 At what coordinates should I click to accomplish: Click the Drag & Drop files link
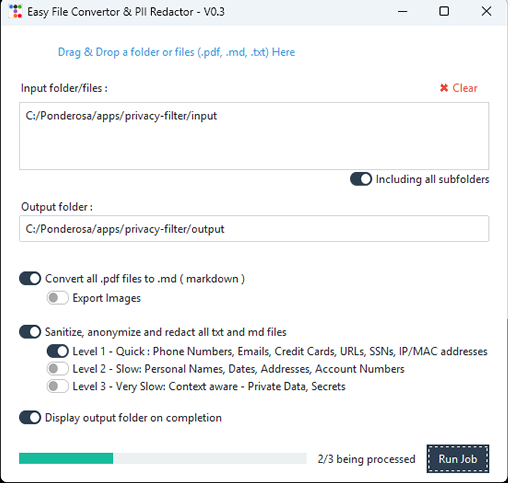pyautogui.click(x=176, y=52)
